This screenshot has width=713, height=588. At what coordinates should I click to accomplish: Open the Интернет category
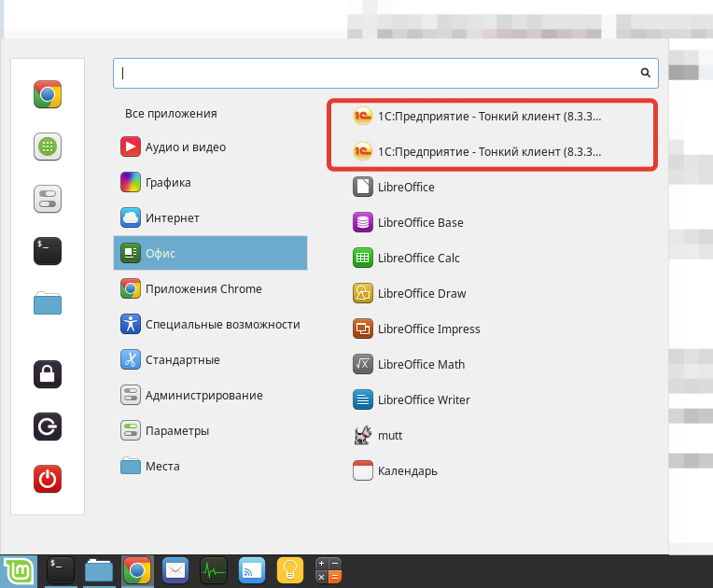210,217
